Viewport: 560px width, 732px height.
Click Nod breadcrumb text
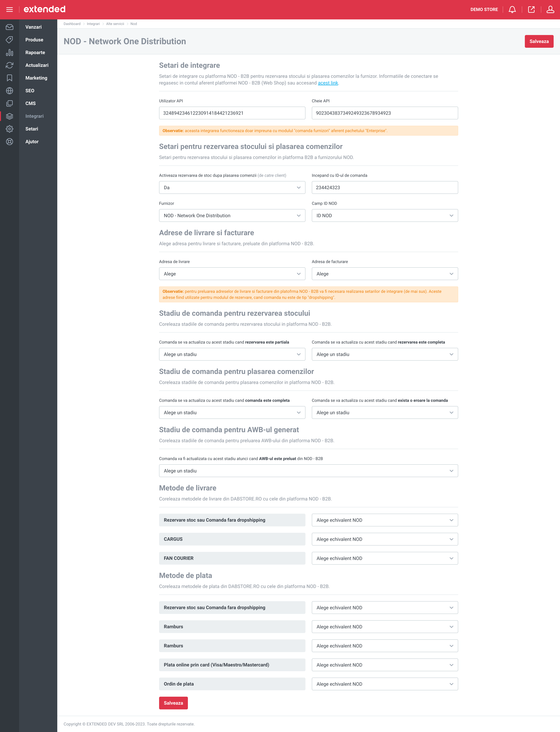134,24
